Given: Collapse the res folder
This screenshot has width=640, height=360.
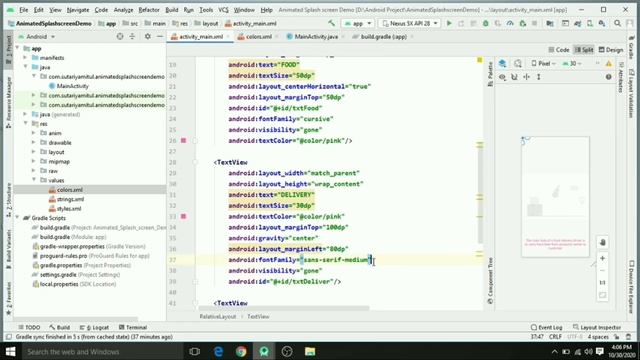Looking at the screenshot, I should pos(25,124).
